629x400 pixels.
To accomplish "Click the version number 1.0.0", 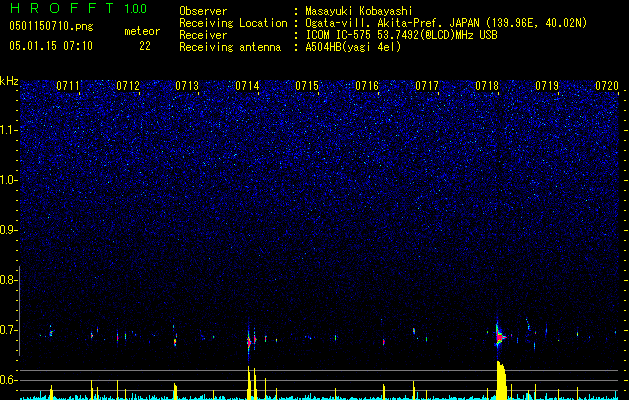I will [x=136, y=9].
